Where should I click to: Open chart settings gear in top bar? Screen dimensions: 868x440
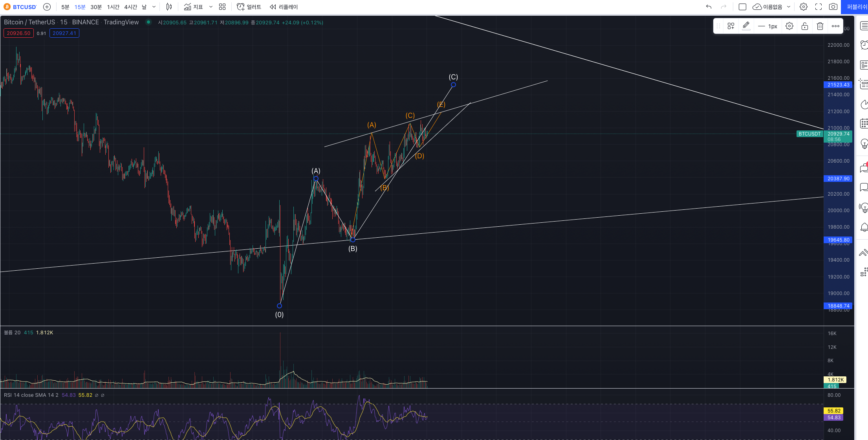[x=804, y=7]
